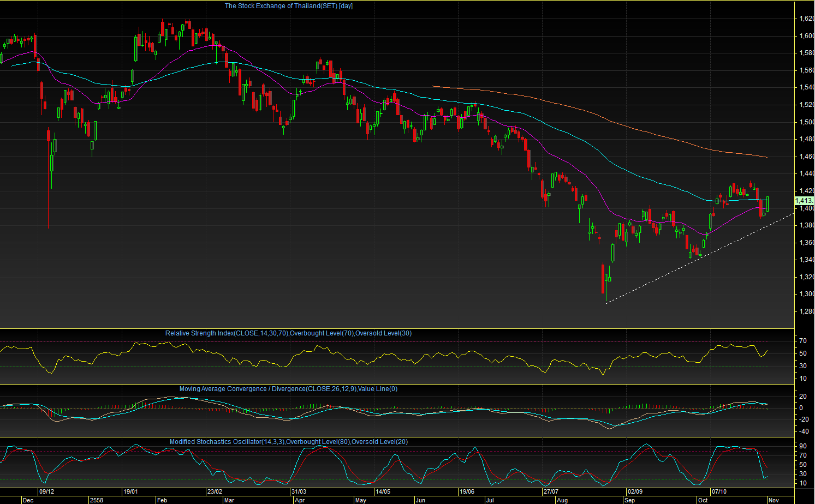Click the chart title "The Stock Exchange of Thailand(SET) [day]"

pyautogui.click(x=288, y=6)
